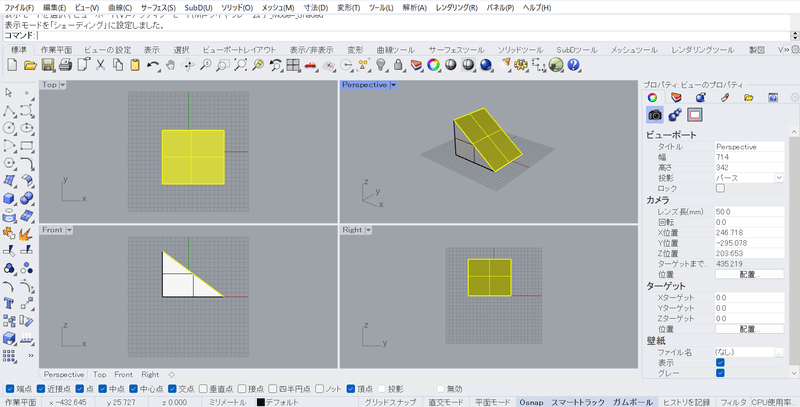Viewport: 800px width, 407px height.
Task: Click the New file icon
Action: pos(12,65)
